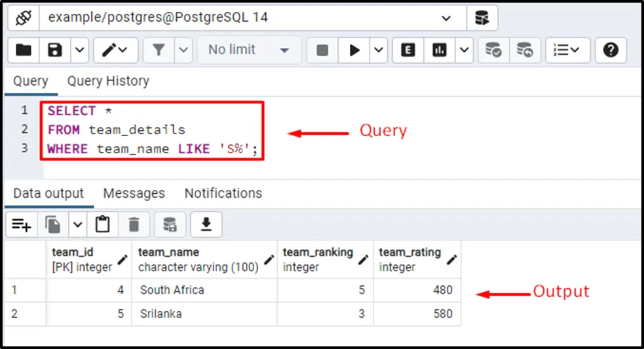Click the 'FROM team_details' line
The image size is (644, 349).
(x=116, y=130)
